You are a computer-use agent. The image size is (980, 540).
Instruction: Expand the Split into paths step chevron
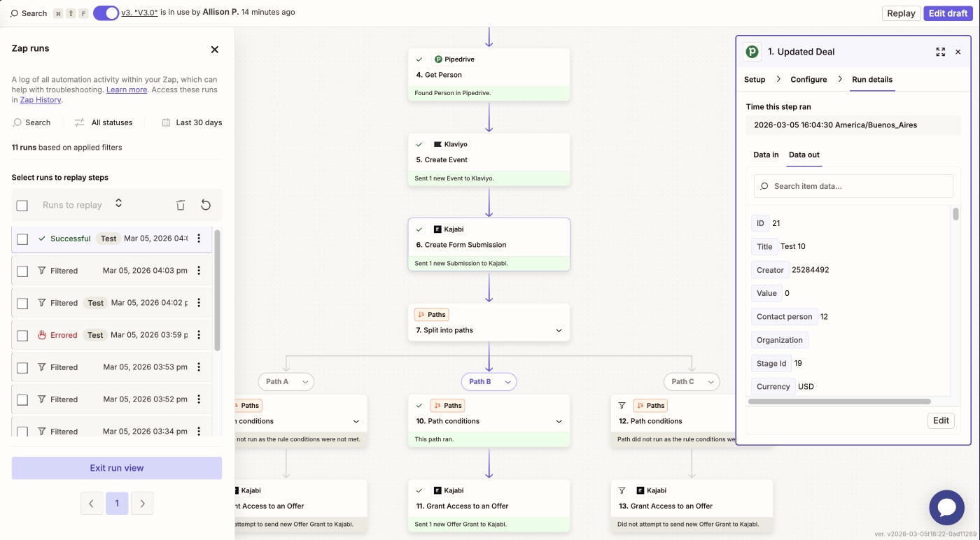click(x=559, y=330)
